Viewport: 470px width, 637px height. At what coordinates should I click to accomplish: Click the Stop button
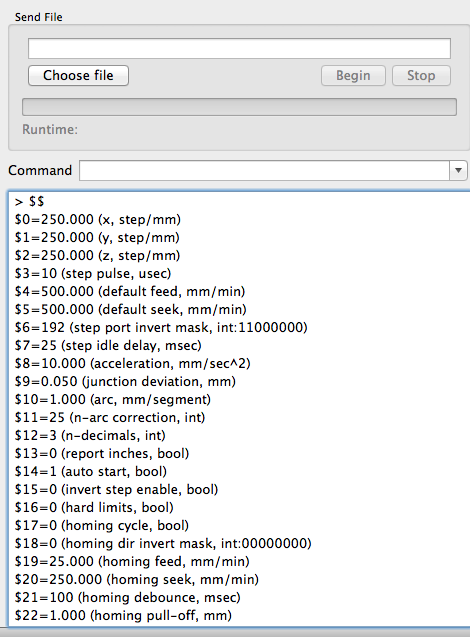(421, 76)
